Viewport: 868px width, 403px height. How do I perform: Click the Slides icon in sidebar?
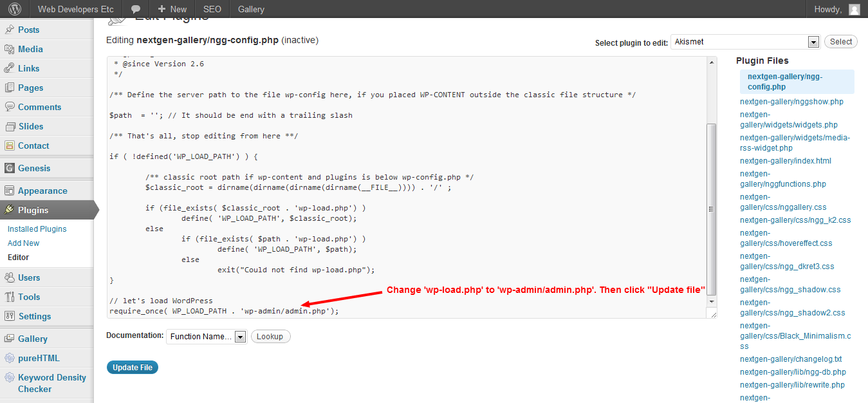10,126
